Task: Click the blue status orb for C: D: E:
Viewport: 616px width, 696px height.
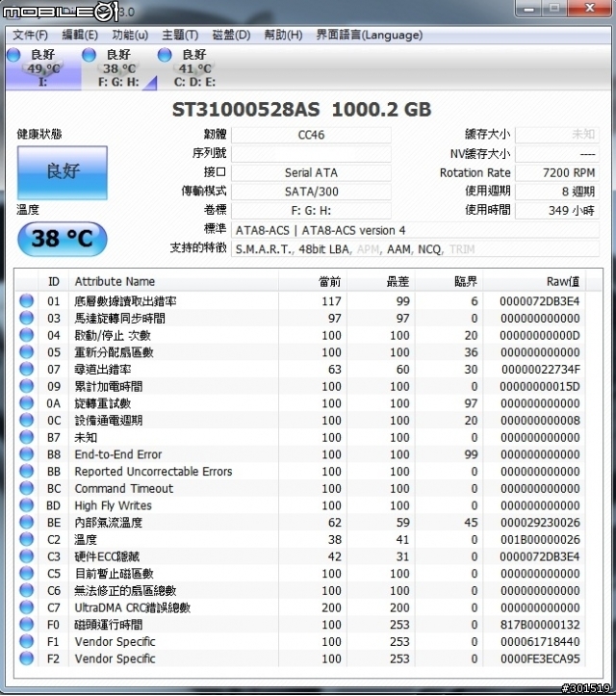Action: 165,55
